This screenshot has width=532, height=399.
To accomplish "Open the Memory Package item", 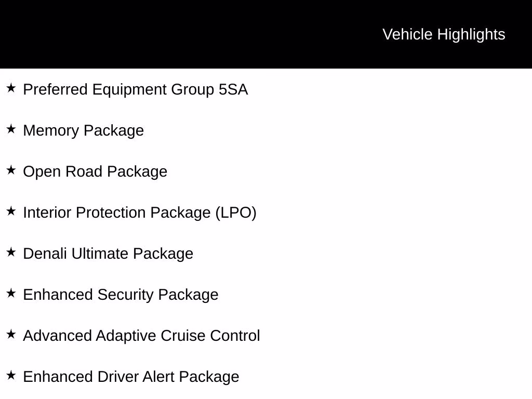I will (x=84, y=131).
